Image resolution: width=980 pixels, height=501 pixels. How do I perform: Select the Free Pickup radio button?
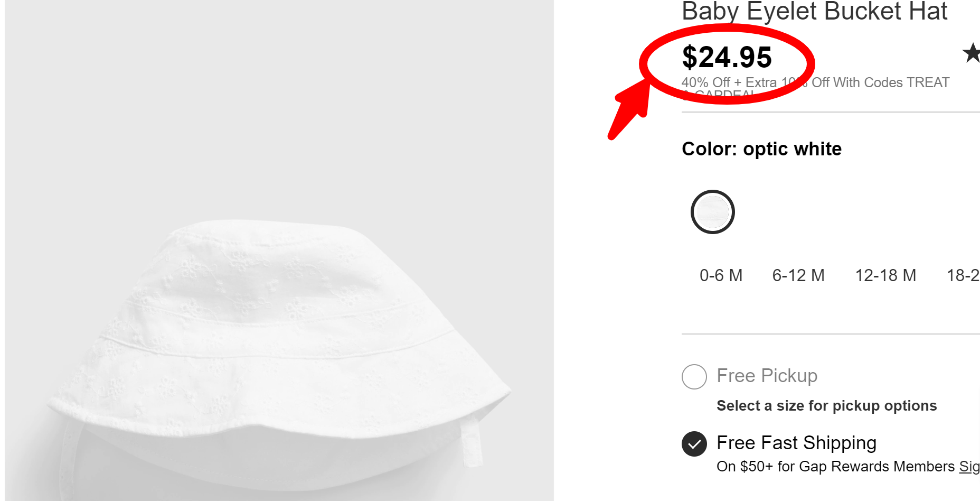[x=694, y=377]
